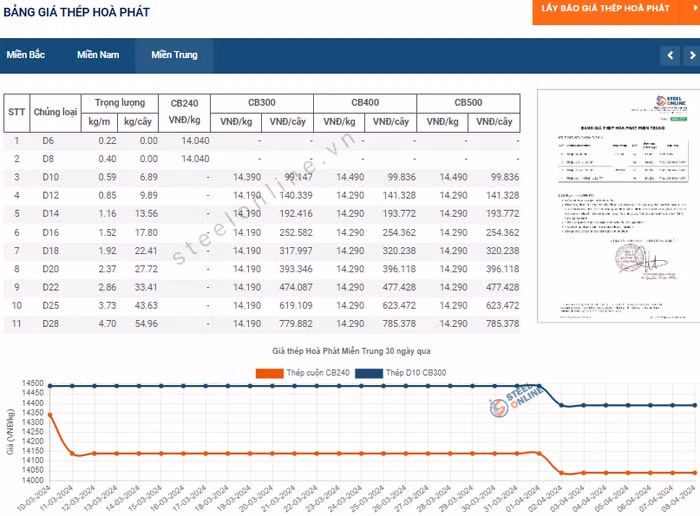Click the STT column header
Image resolution: width=700 pixels, height=516 pixels.
[x=17, y=112]
